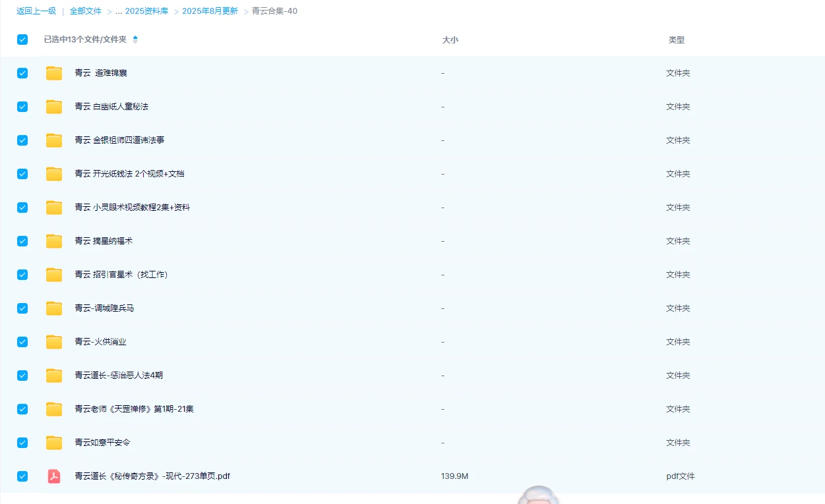Click the folder icon beside 青云 白幽纸人童秘法

[54, 107]
